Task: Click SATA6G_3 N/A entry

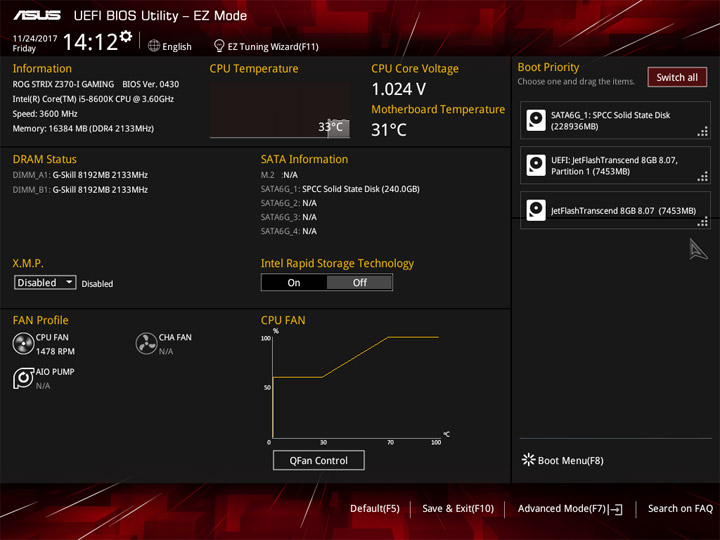Action: click(289, 217)
